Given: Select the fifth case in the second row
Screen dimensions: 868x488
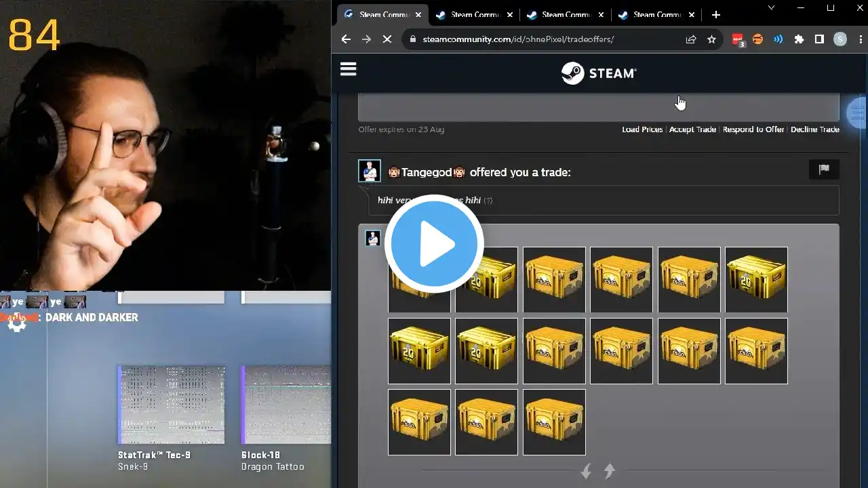Looking at the screenshot, I should coord(689,351).
